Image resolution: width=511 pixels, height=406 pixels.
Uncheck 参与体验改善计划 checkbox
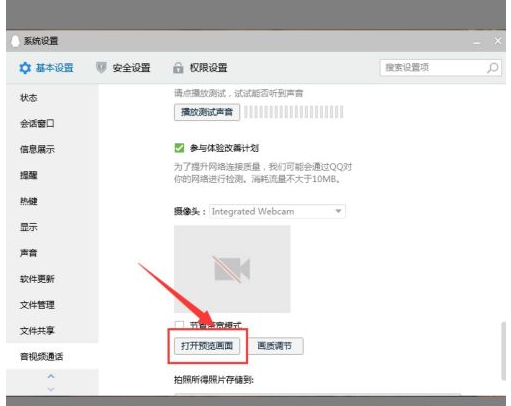pos(179,148)
